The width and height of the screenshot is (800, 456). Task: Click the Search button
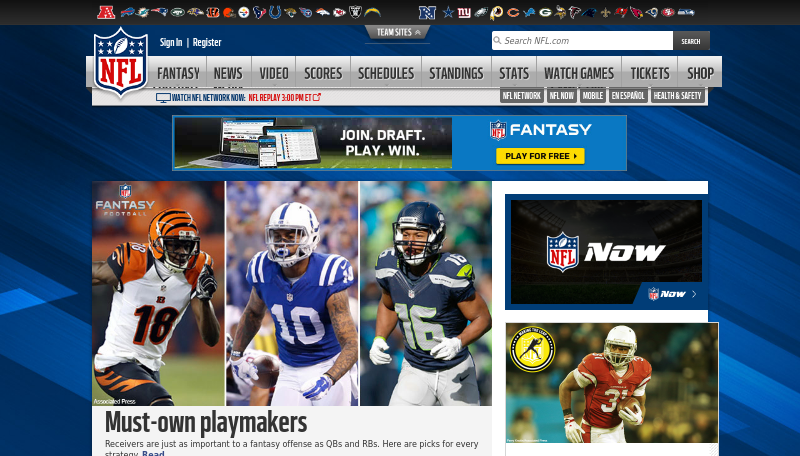pos(691,41)
